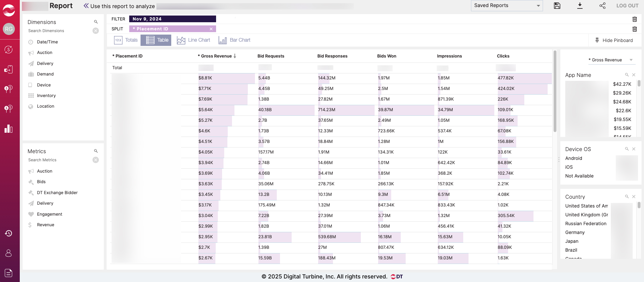The height and width of the screenshot is (282, 644).
Task: Expand the Date/Time dimension group
Action: [x=47, y=42]
